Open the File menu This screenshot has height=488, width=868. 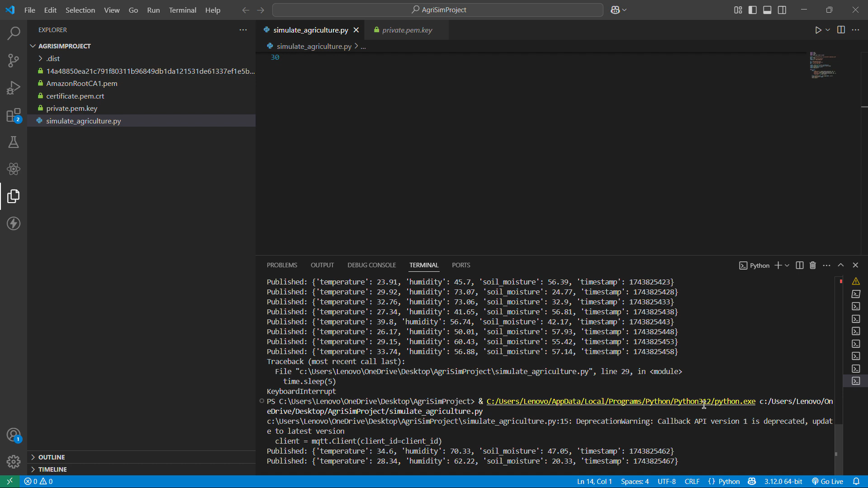[x=30, y=10]
